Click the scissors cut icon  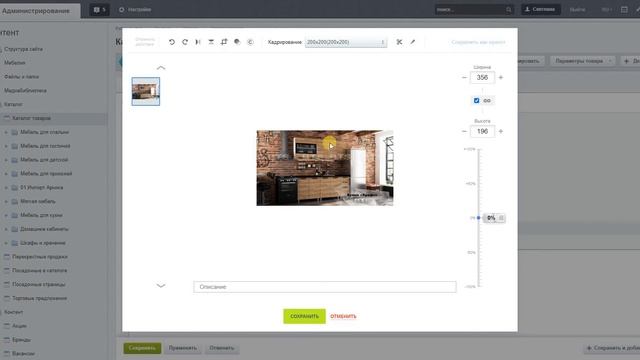click(x=399, y=42)
